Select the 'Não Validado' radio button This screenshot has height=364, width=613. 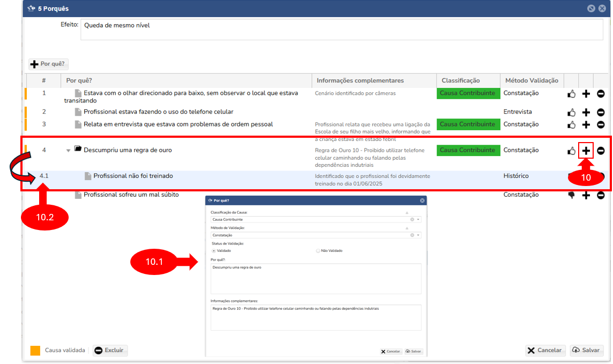coord(318,250)
